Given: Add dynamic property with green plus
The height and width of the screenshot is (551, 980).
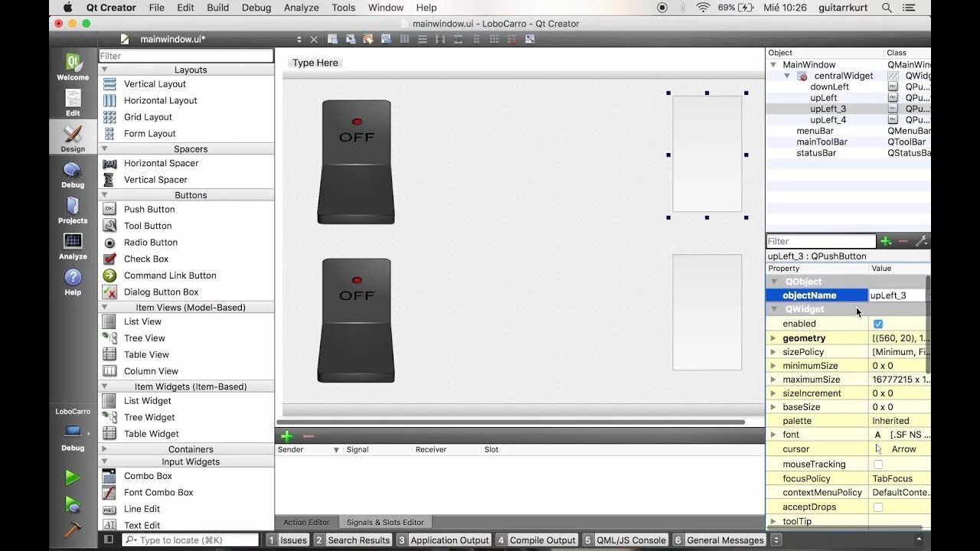Looking at the screenshot, I should coord(886,241).
